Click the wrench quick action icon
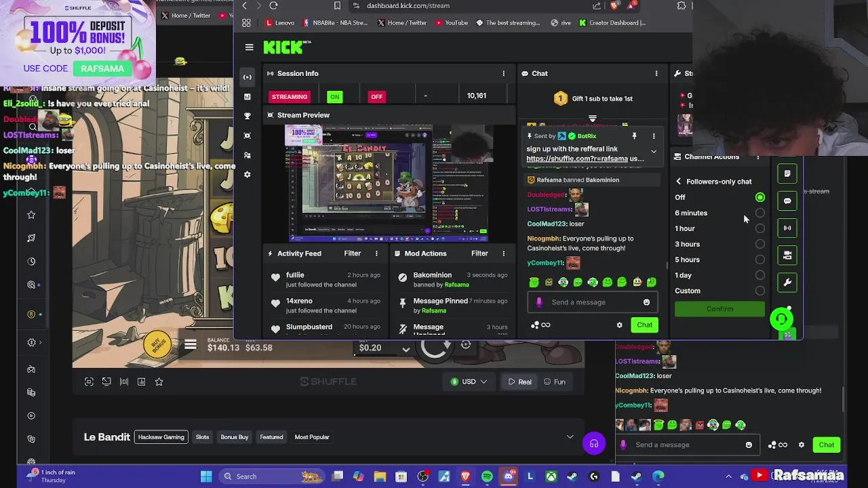This screenshot has height=488, width=868. 787,283
